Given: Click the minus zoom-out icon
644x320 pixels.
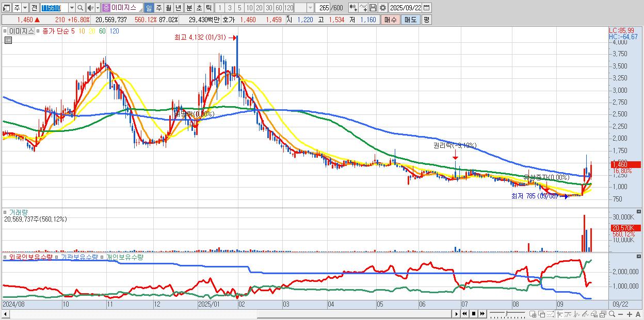Looking at the screenshot, I should [621, 314].
